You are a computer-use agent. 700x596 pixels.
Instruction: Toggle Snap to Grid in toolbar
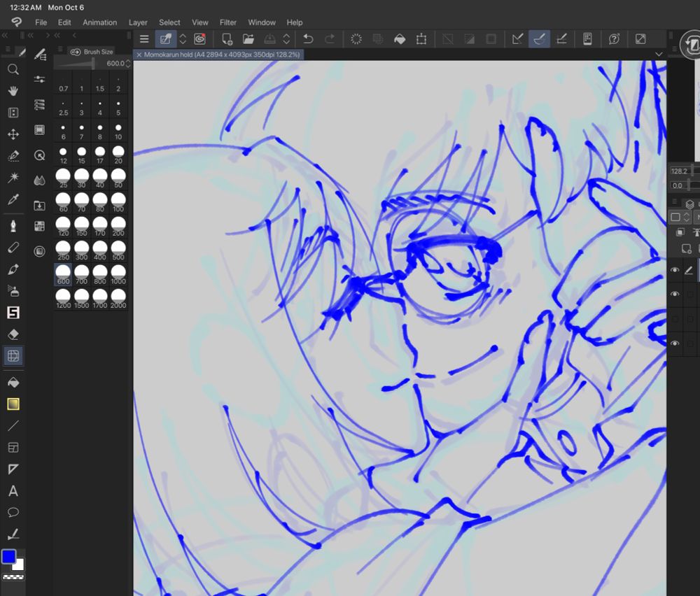coord(561,39)
